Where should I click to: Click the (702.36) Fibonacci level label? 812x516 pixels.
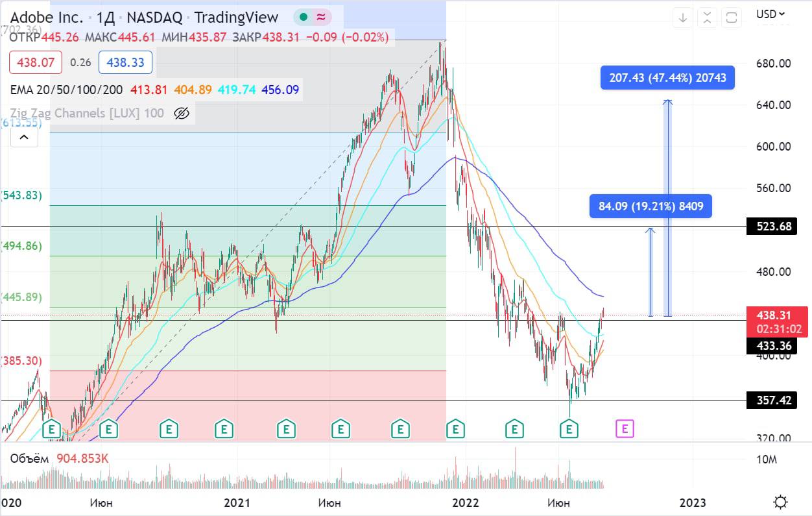pos(21,29)
